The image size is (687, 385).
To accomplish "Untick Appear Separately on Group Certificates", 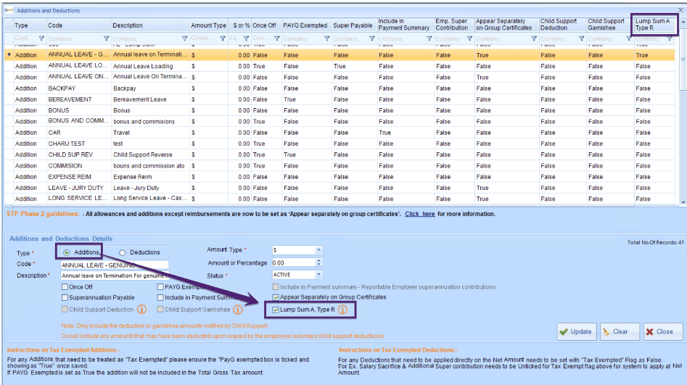I will [x=276, y=297].
